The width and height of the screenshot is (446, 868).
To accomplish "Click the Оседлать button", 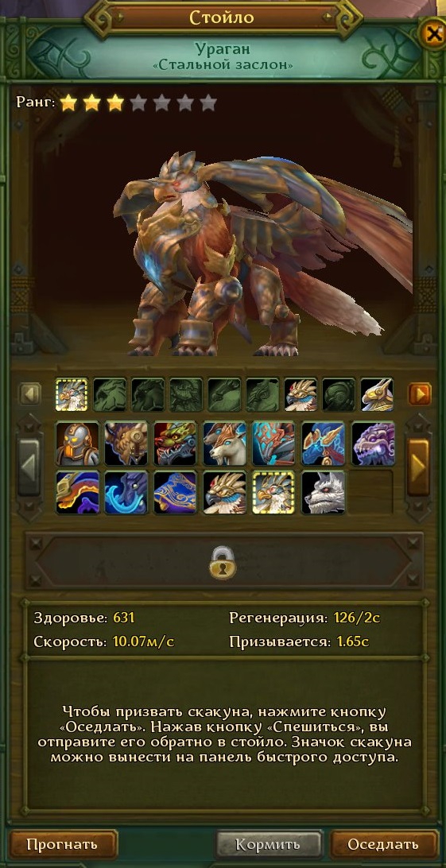I will point(383,844).
